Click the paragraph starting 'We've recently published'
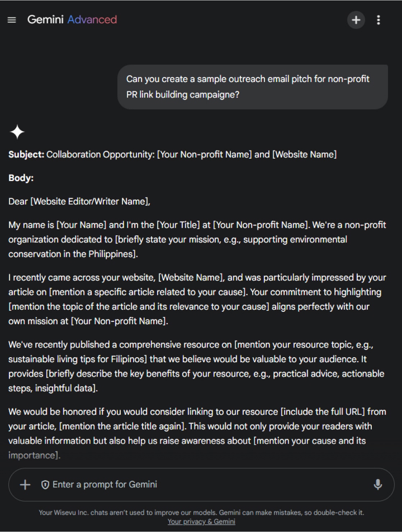 197,366
